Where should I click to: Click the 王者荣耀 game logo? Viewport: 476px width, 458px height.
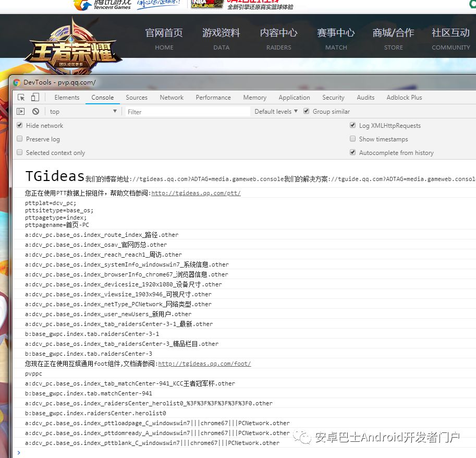73,48
